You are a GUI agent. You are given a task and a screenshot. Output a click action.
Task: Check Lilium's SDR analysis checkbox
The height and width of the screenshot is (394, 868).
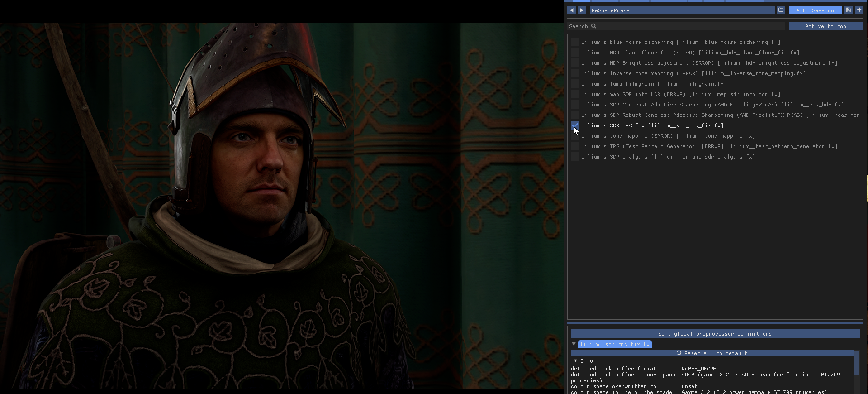pyautogui.click(x=575, y=157)
